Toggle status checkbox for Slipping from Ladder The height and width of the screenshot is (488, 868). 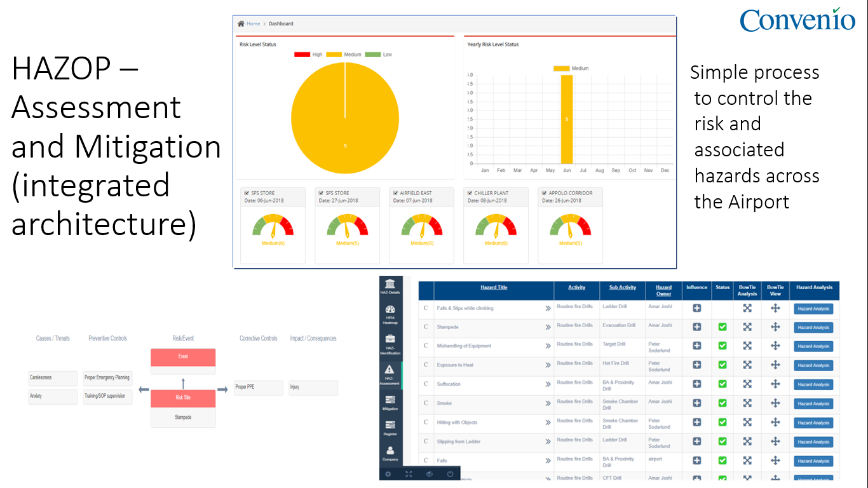coord(722,442)
